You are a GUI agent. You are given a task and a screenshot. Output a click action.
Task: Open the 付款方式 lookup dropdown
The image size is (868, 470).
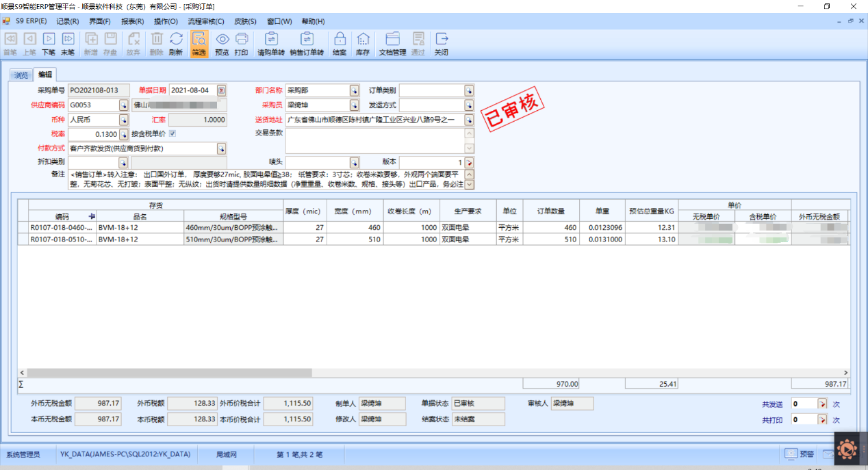click(x=222, y=148)
